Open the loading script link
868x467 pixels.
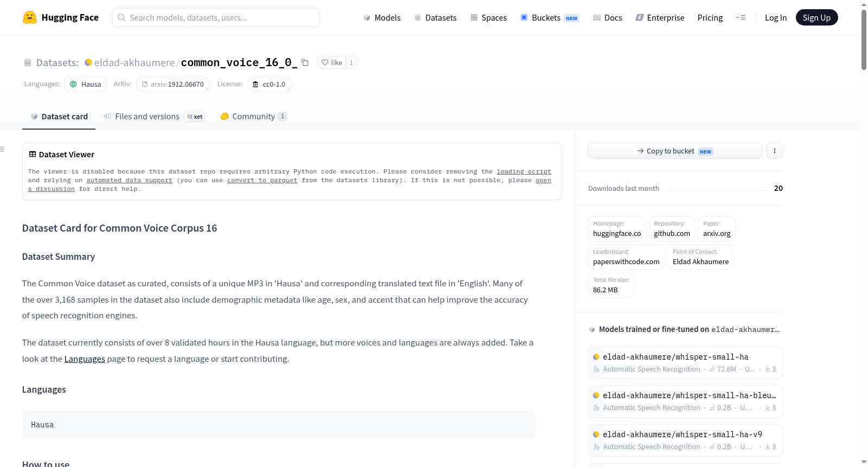524,171
